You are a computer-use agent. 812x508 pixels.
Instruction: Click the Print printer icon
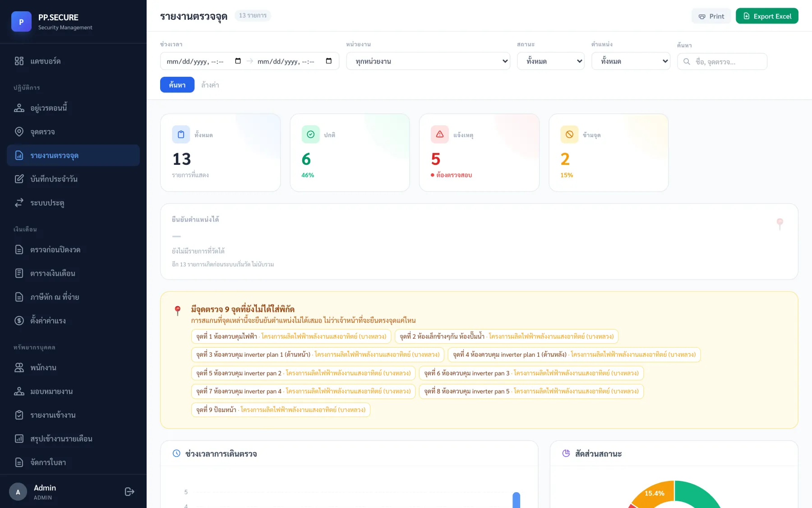[x=702, y=17]
